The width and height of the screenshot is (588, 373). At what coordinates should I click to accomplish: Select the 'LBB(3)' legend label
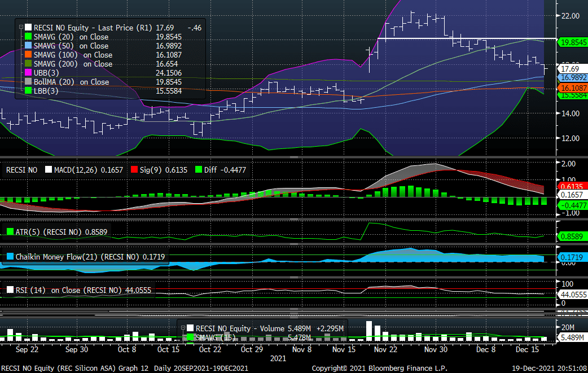tap(46, 91)
